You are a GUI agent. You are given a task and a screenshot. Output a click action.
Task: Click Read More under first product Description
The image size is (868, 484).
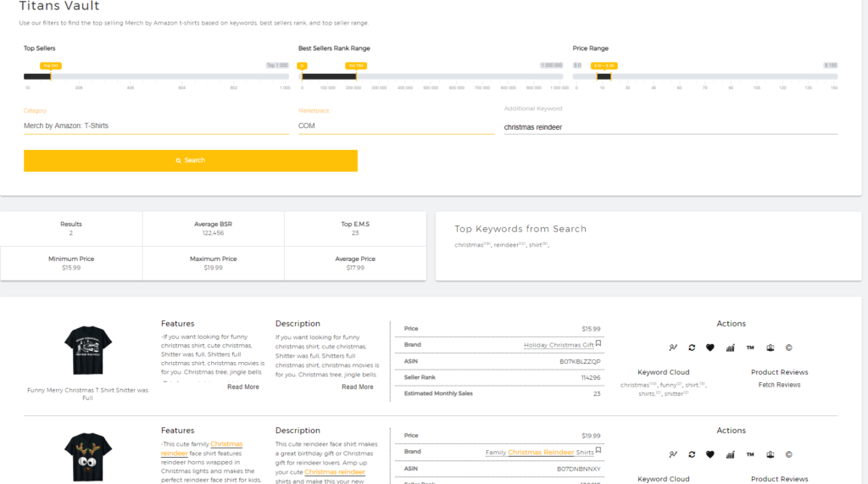(x=357, y=387)
